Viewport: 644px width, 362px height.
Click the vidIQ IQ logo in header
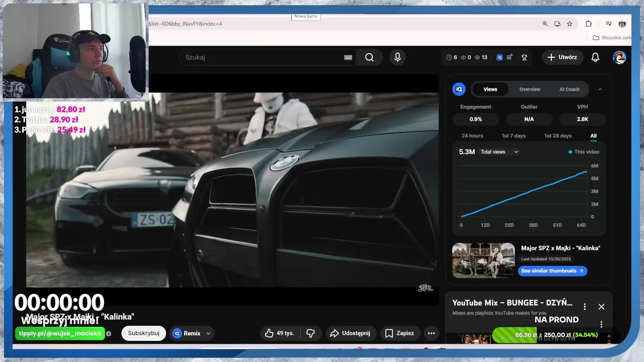(500, 57)
